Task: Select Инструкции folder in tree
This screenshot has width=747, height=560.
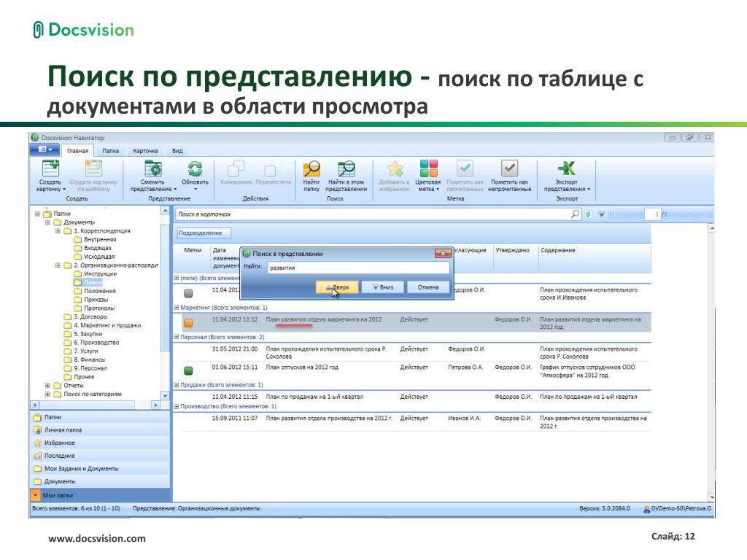Action: point(100,274)
